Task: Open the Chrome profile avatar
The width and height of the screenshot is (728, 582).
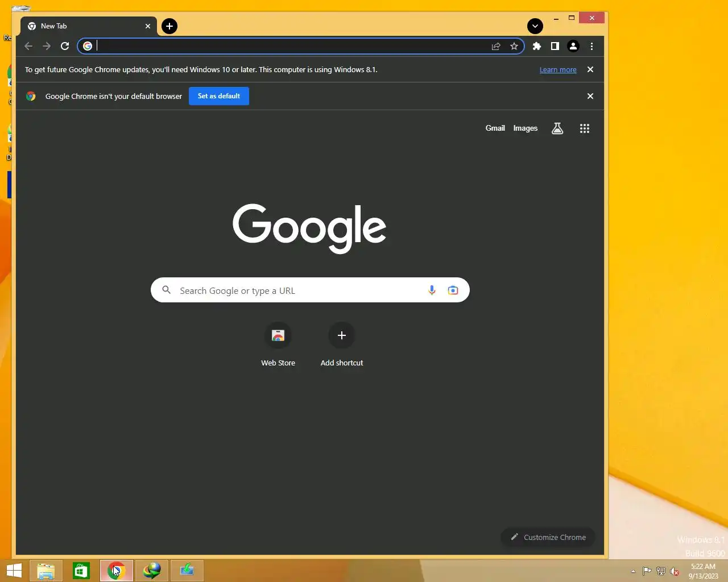Action: [573, 46]
